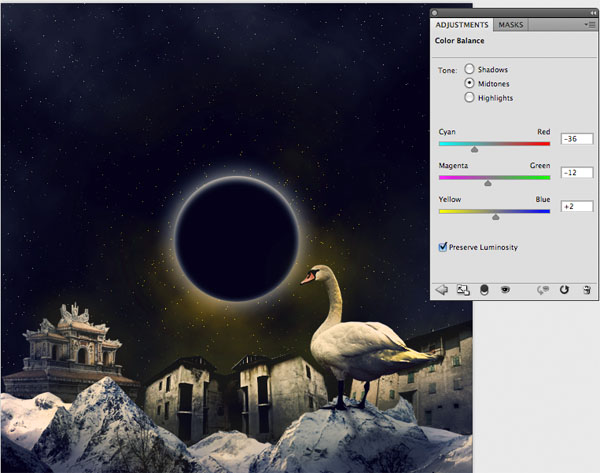600x473 pixels.
Task: Click the eclipsed moon in the canvas
Action: tap(237, 239)
